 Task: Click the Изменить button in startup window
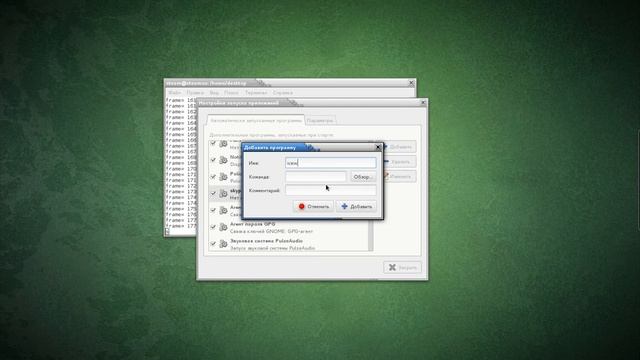[x=399, y=176]
